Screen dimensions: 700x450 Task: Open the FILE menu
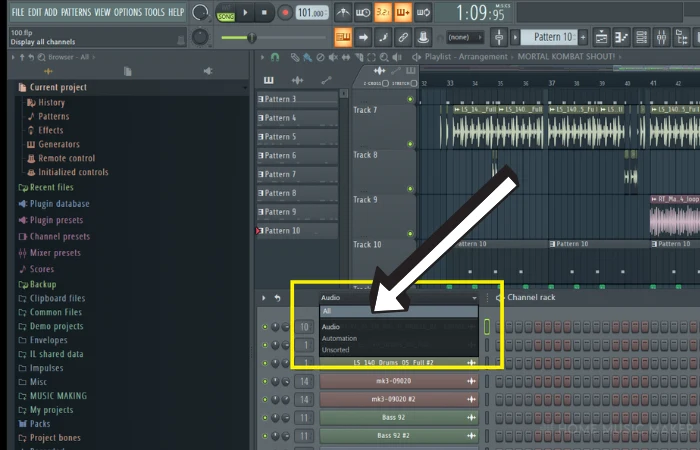pos(18,12)
